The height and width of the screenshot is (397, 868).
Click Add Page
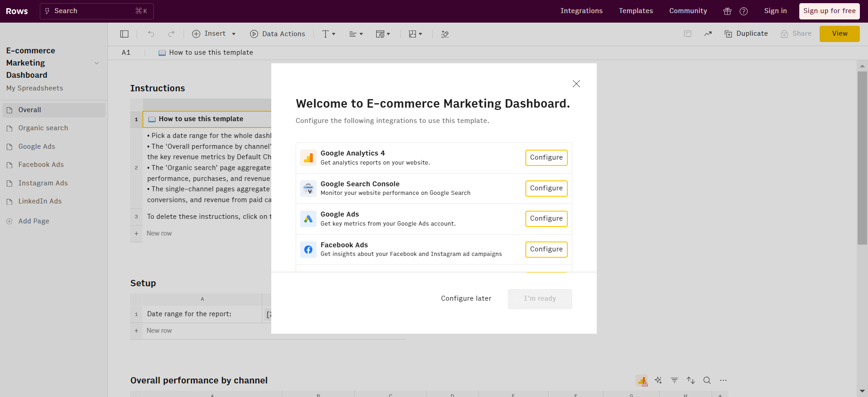click(28, 222)
